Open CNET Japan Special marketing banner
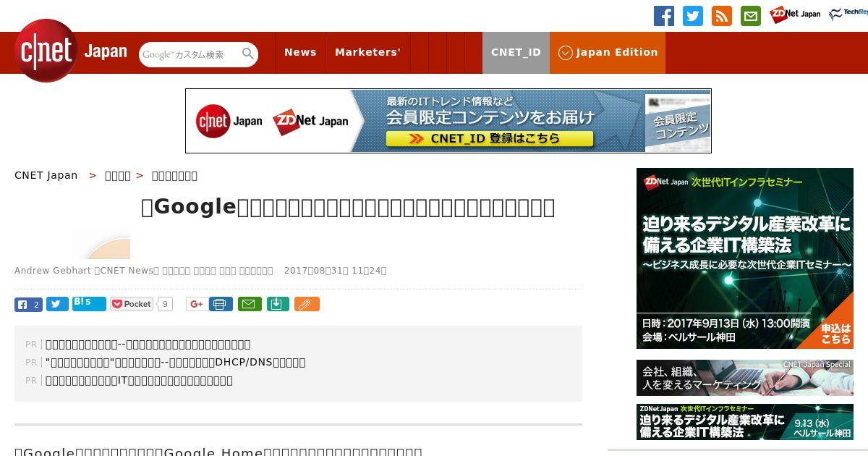 (x=745, y=378)
